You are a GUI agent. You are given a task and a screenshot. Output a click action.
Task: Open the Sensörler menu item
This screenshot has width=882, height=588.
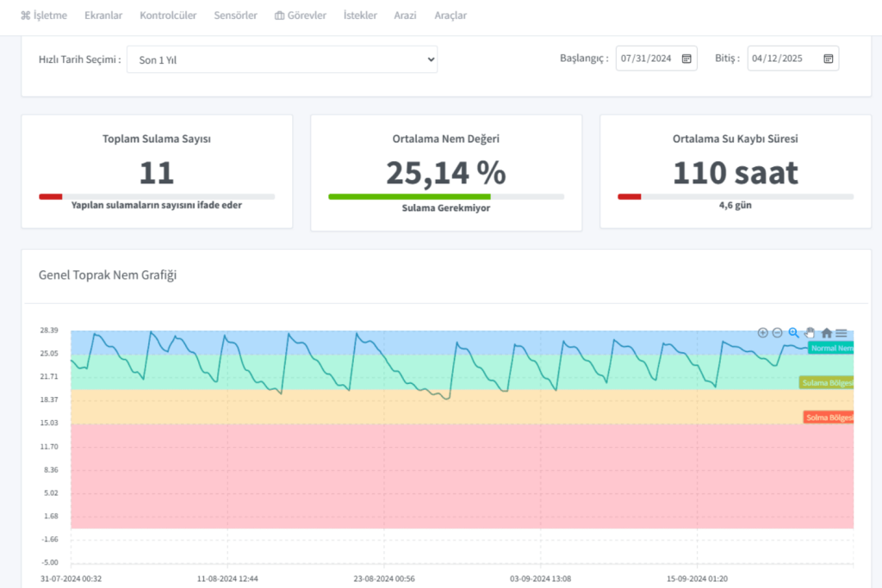[235, 15]
